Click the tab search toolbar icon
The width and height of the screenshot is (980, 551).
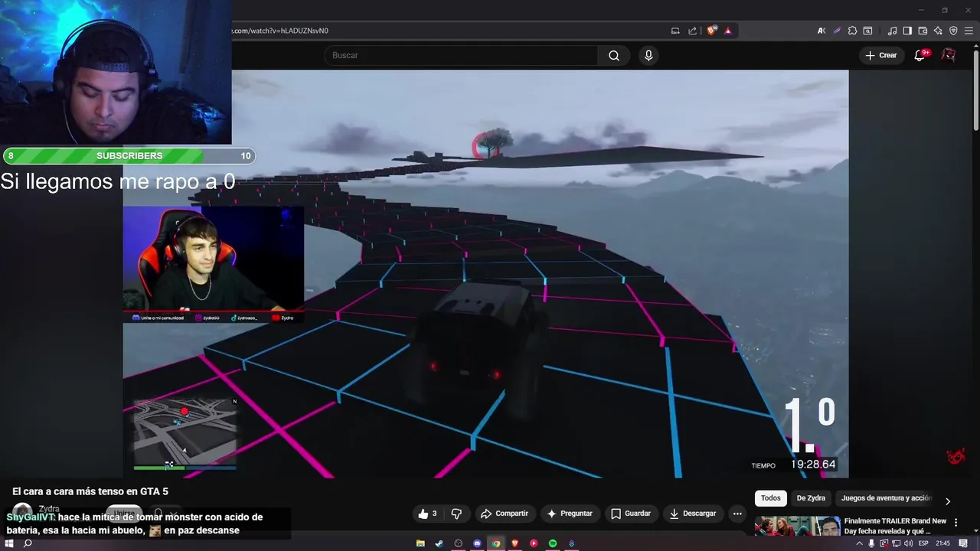click(867, 31)
